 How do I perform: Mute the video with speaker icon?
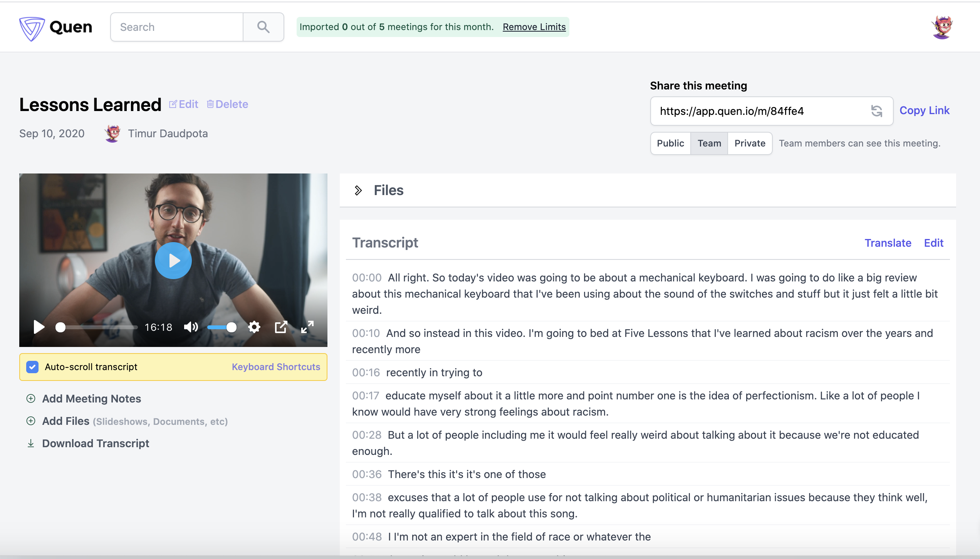click(x=191, y=327)
